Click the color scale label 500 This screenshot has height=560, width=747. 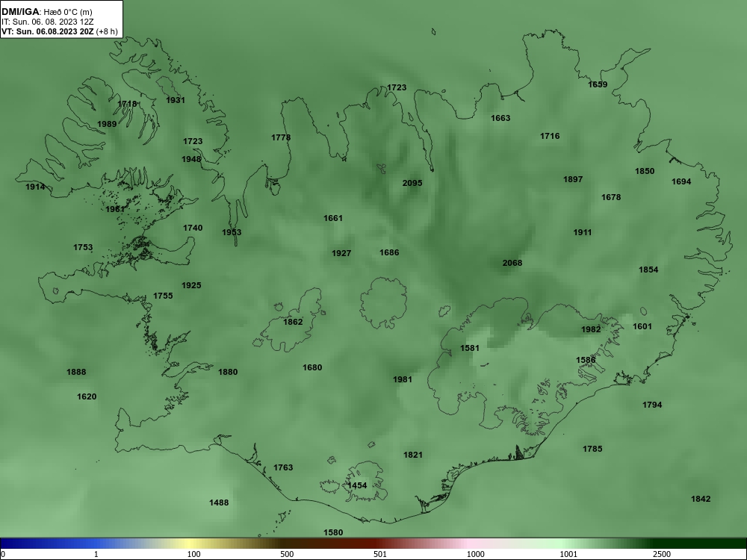click(287, 554)
